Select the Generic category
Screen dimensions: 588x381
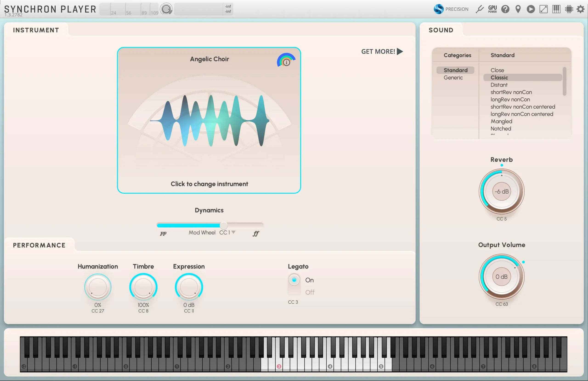[x=453, y=78]
